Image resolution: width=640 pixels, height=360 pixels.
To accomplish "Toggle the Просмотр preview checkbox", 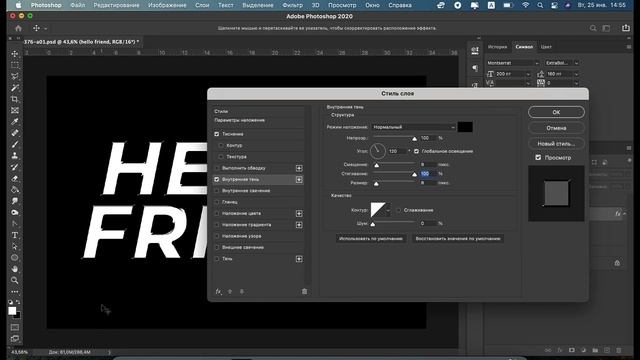I will [538, 158].
